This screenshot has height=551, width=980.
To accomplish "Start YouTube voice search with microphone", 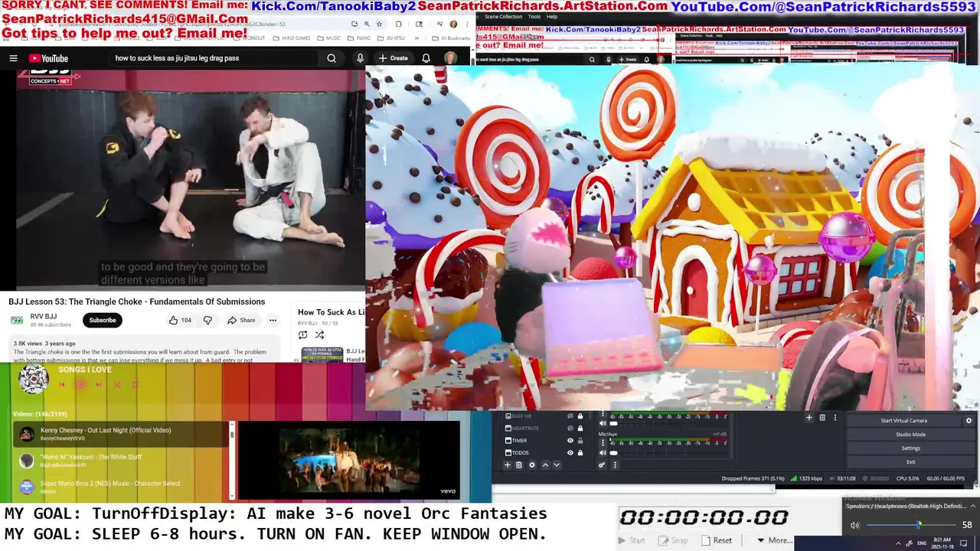I will pos(360,58).
